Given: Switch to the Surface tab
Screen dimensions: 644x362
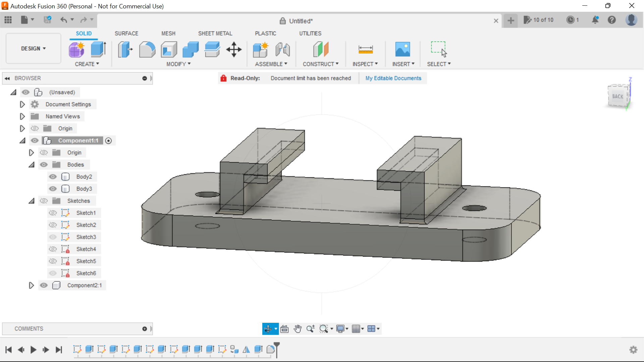Looking at the screenshot, I should click(126, 33).
